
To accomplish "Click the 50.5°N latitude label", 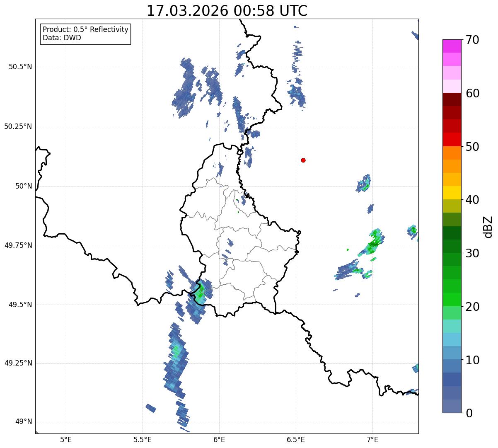I will [20, 67].
